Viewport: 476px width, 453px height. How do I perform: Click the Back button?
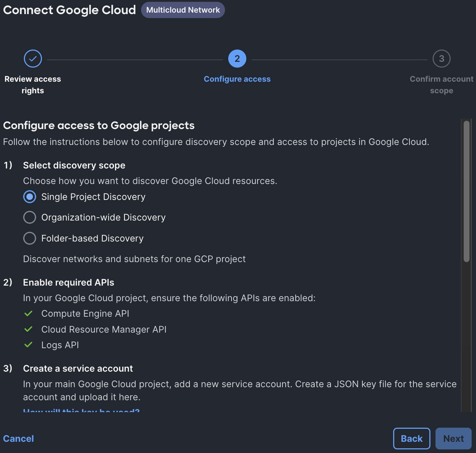pyautogui.click(x=412, y=439)
